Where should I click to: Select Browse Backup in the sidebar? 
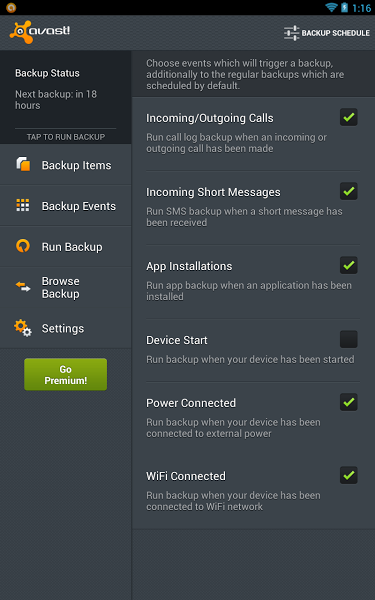(x=65, y=287)
